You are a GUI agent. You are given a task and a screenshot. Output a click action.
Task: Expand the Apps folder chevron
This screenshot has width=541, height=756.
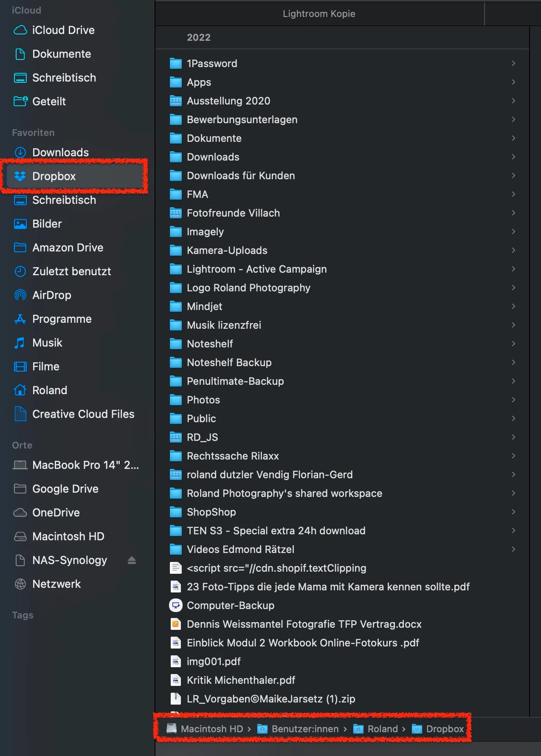[513, 82]
